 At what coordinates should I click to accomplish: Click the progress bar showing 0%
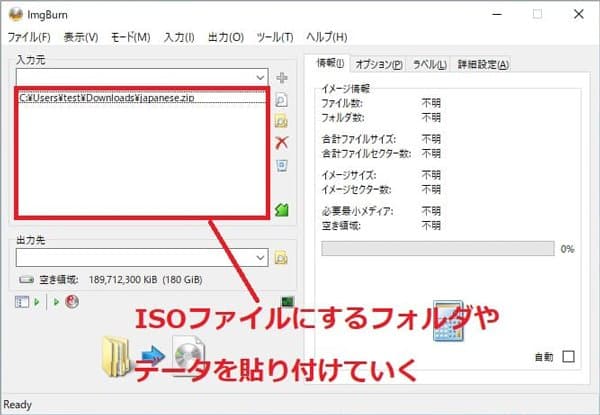point(437,248)
